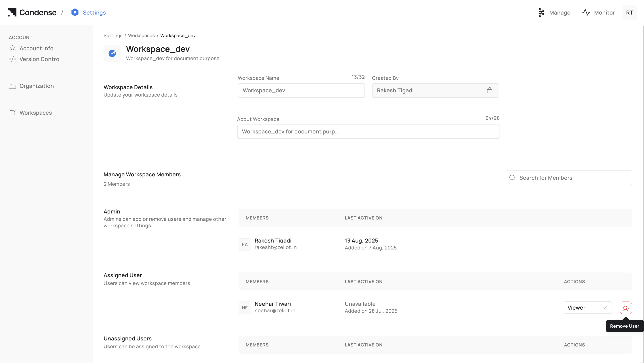Viewport: 644px width, 363px height.
Task: Open Organization settings in sidebar
Action: click(x=36, y=86)
